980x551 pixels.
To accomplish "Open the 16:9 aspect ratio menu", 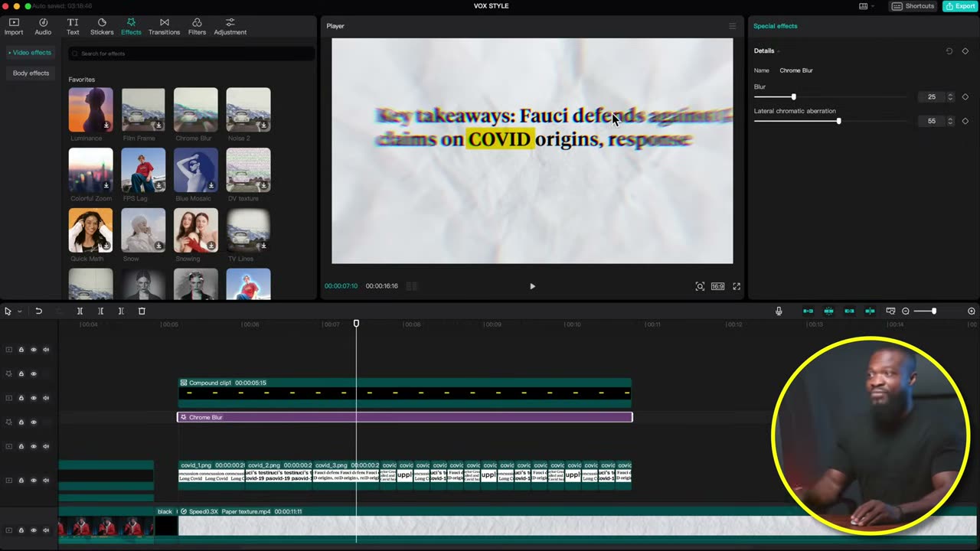I will (717, 286).
